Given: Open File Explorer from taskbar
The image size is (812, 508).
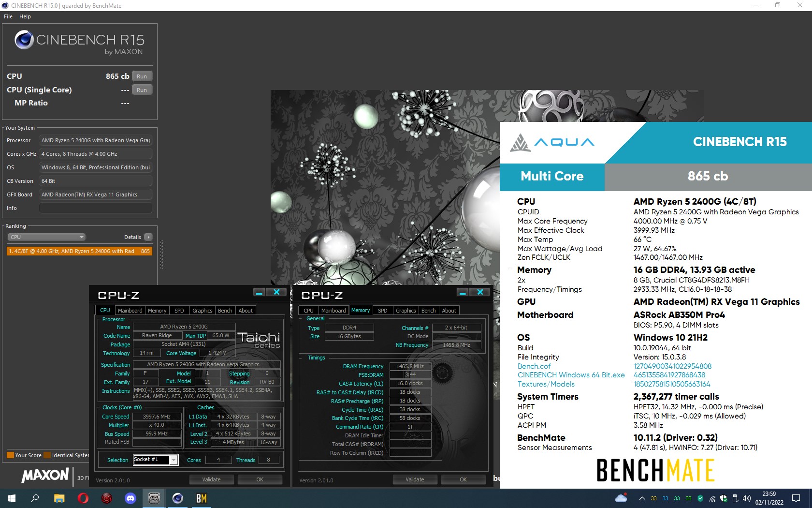Looking at the screenshot, I should click(59, 498).
